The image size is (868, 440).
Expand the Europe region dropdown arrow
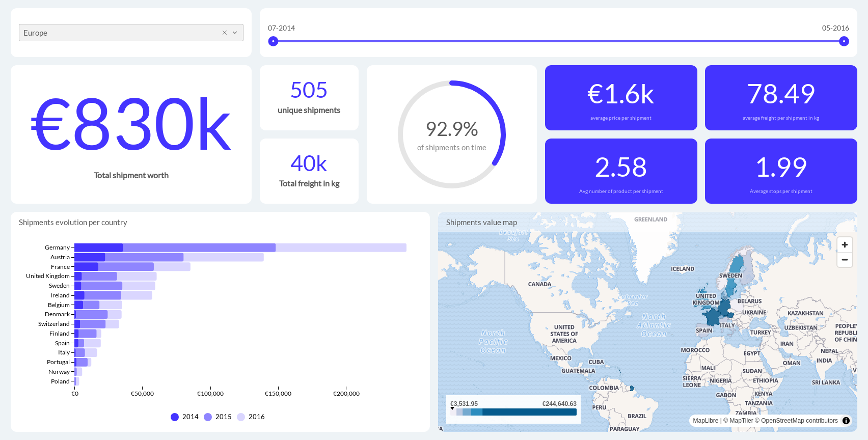pyautogui.click(x=235, y=33)
